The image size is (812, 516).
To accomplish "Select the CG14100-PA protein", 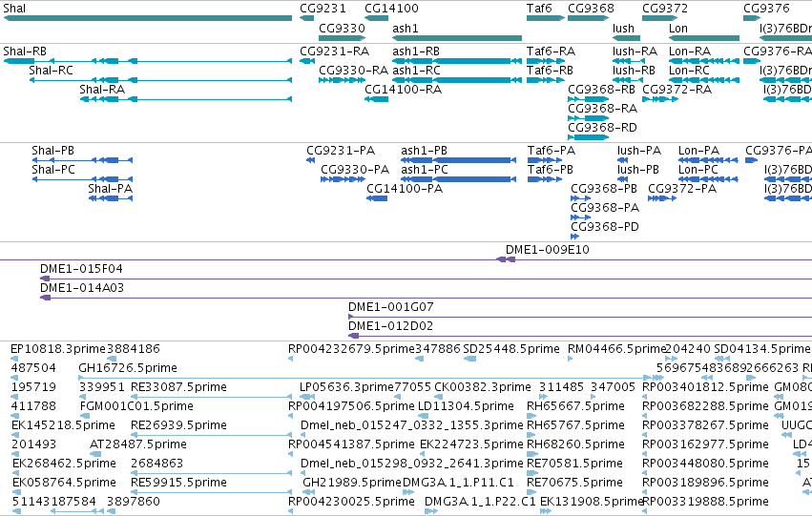I will click(x=377, y=198).
